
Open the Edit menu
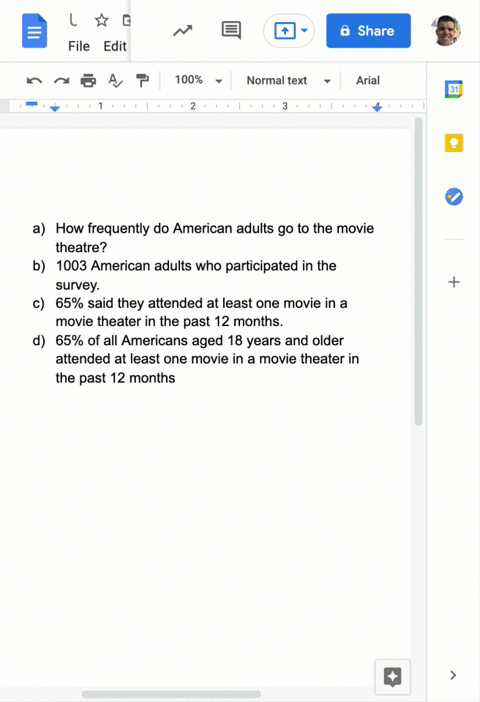tap(115, 46)
